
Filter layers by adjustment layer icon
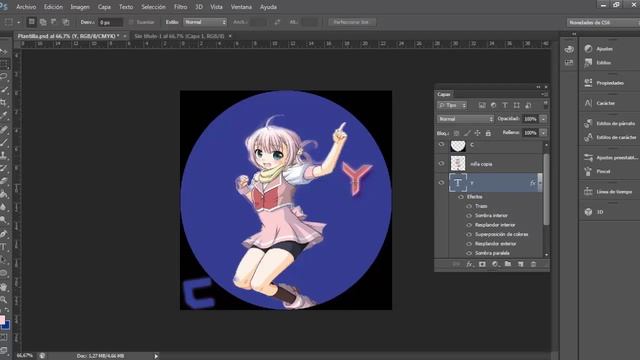coord(493,105)
